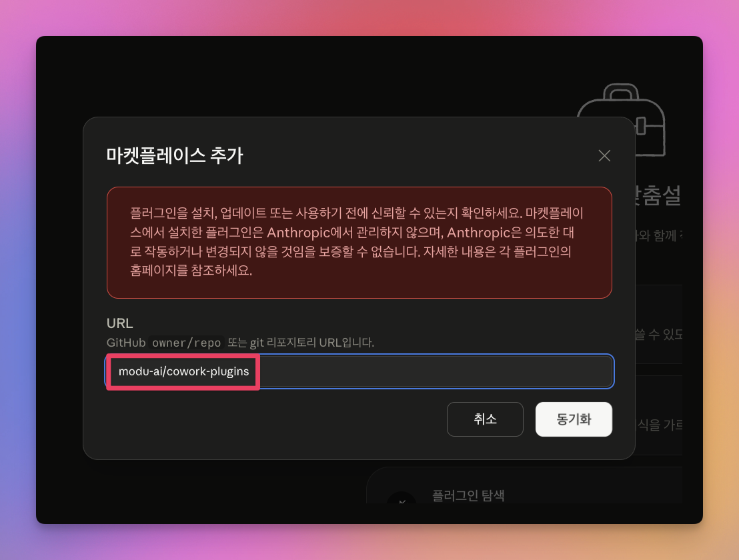Open the 플러그인 탐색 entry below the dialog

tap(467, 496)
